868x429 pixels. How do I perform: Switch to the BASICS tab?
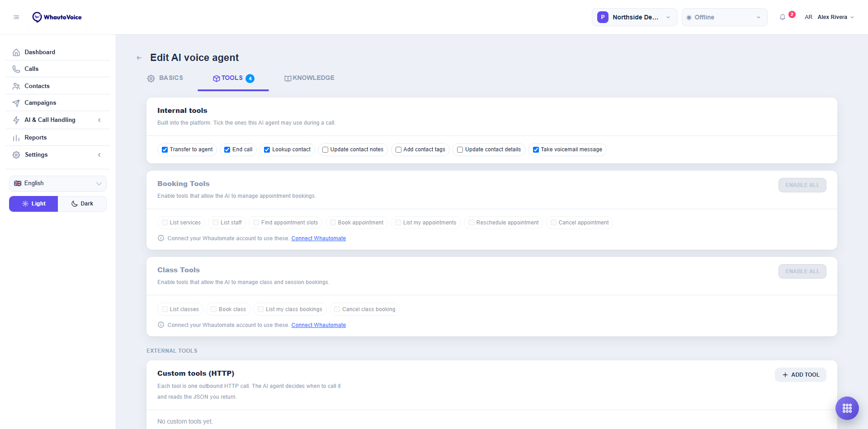[x=165, y=78]
